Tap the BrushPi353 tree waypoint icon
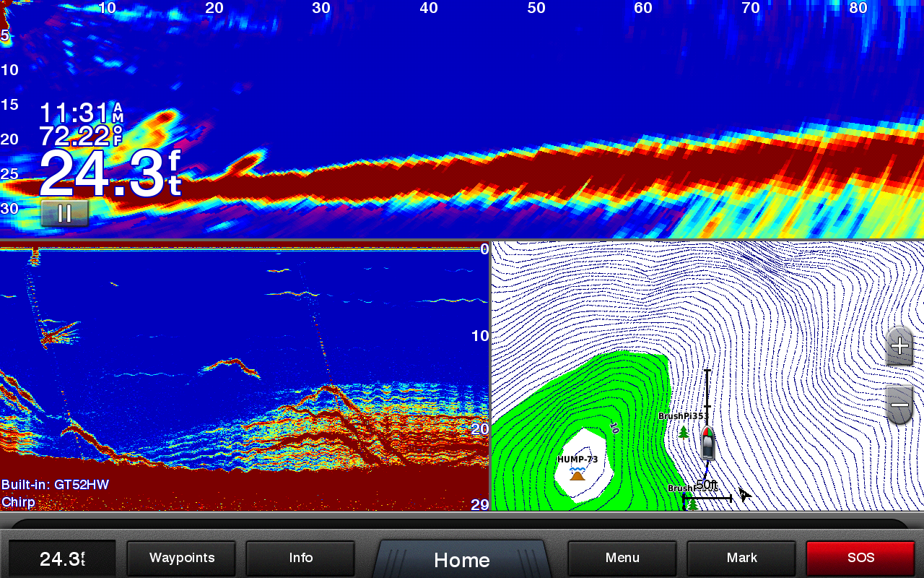 click(x=683, y=432)
